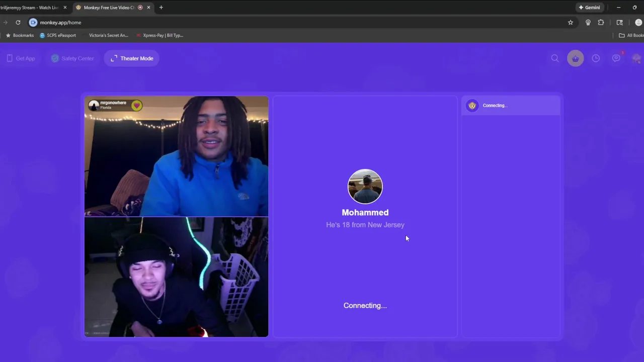The height and width of the screenshot is (362, 644).
Task: Click the monkey.app/home address bar
Action: pos(302,23)
